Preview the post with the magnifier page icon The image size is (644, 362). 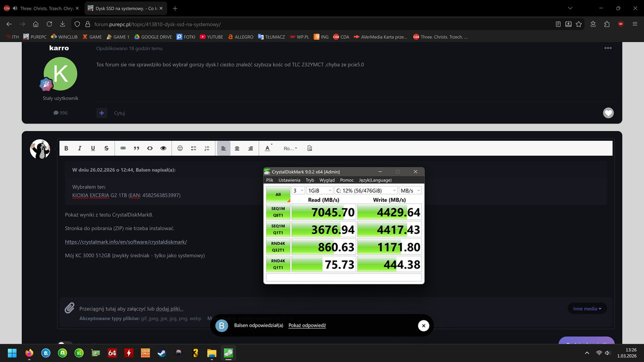click(309, 148)
